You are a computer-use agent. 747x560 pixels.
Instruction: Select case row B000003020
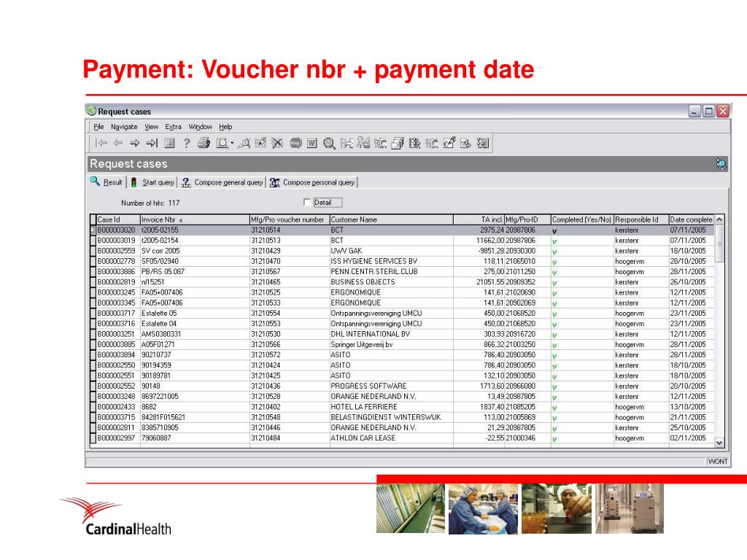403,230
